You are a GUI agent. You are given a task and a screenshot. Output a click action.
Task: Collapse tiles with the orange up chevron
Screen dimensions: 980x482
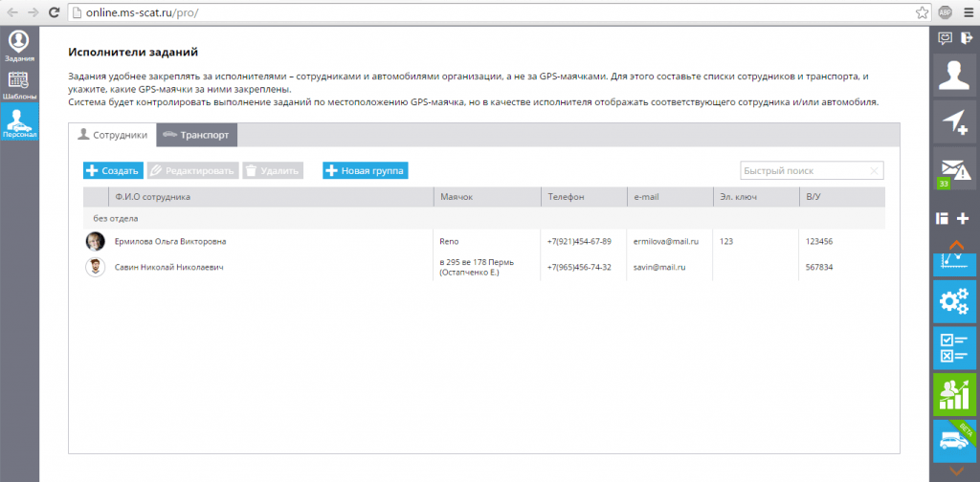coord(956,246)
